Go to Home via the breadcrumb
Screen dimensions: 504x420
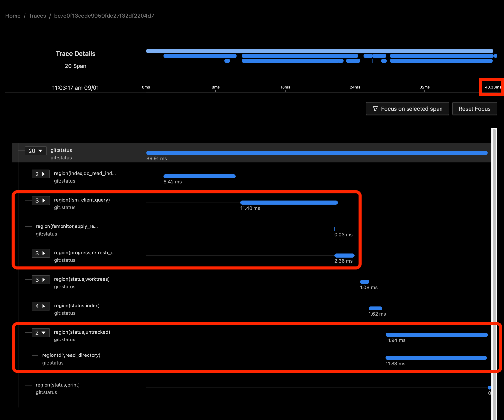pos(13,16)
